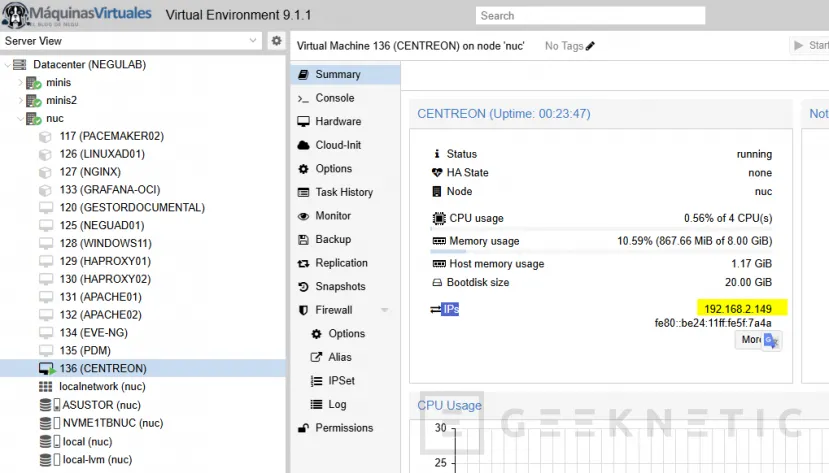Click the More button under IPs
Screen dimensions: 829x473
tap(751, 340)
